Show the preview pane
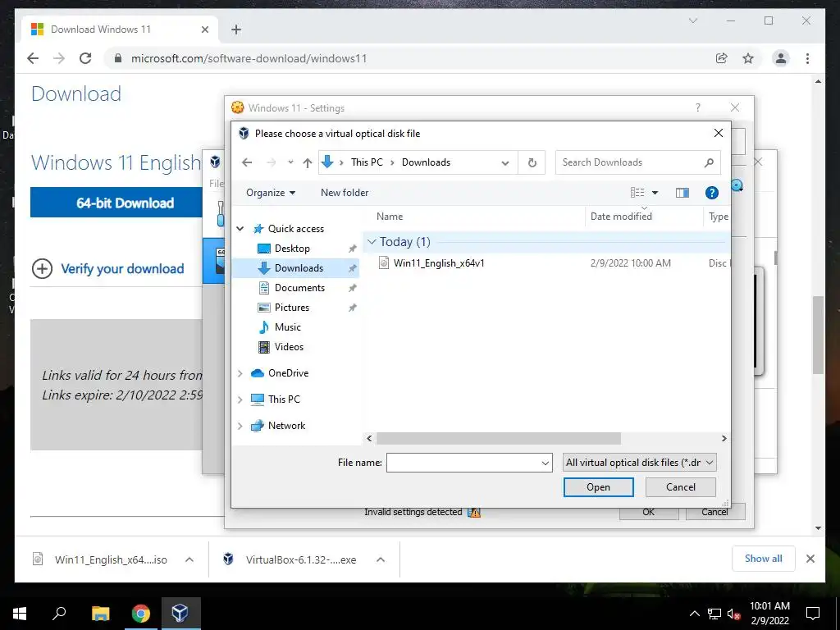The image size is (840, 630). coord(682,193)
